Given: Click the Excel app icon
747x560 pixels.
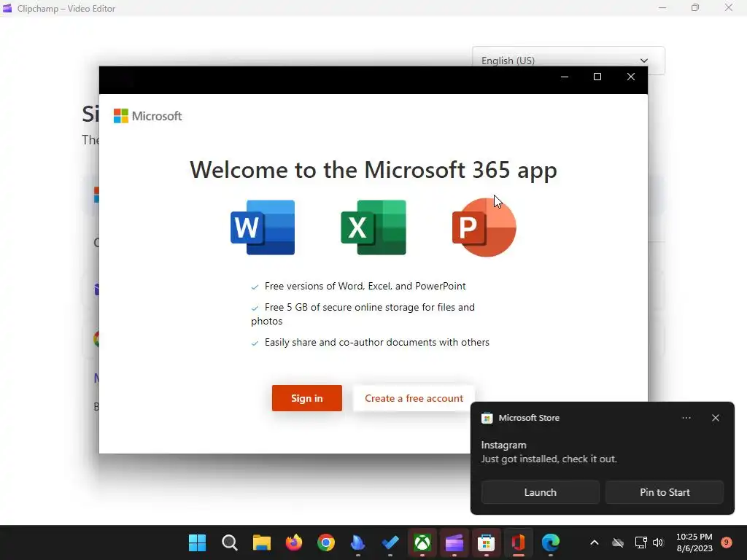Looking at the screenshot, I should (x=373, y=227).
